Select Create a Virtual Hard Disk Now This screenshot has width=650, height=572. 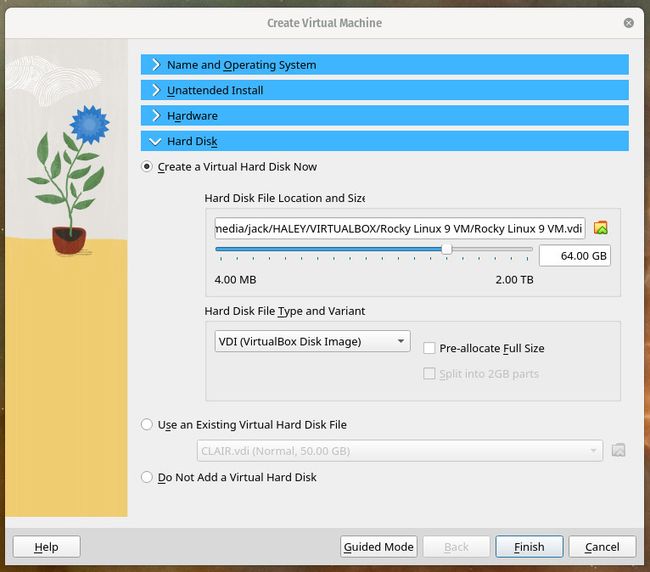147,167
